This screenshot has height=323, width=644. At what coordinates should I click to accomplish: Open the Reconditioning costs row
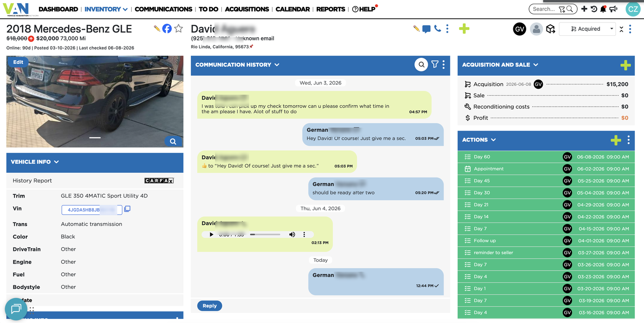(x=546, y=107)
